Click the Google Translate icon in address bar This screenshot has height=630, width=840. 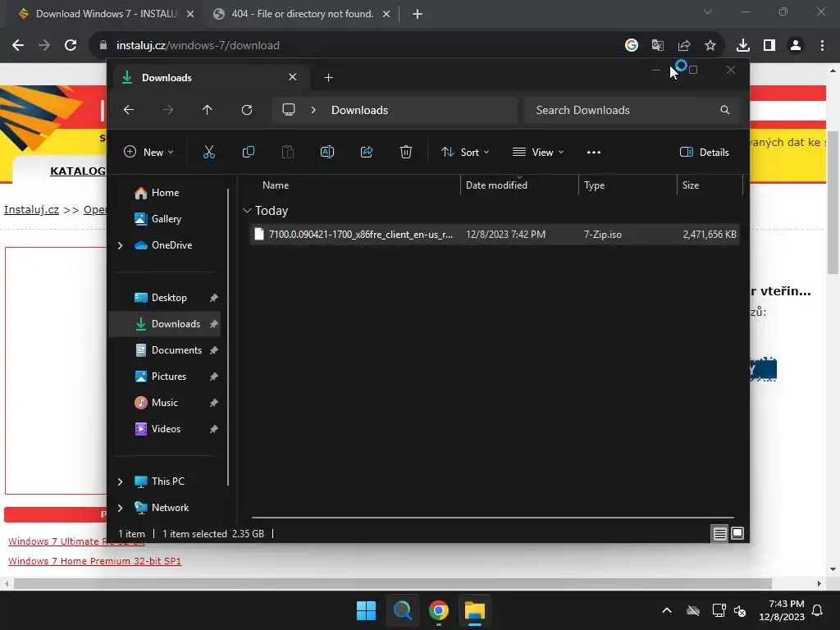(658, 45)
